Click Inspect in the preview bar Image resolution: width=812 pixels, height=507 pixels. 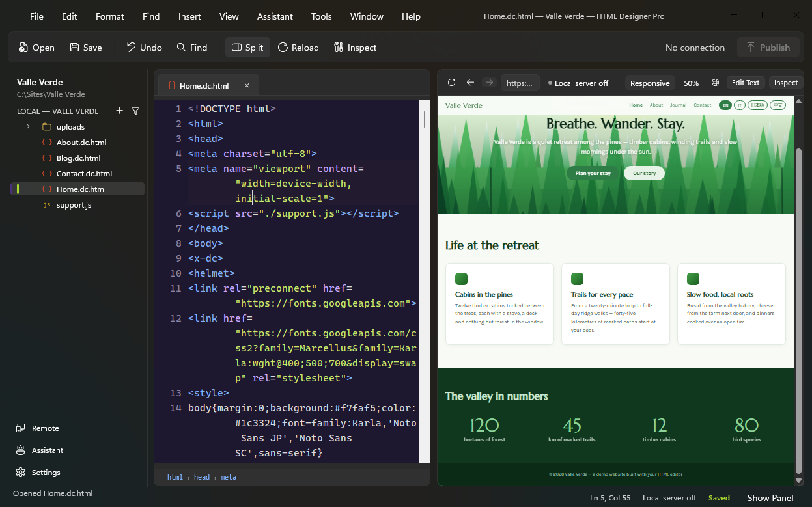785,83
